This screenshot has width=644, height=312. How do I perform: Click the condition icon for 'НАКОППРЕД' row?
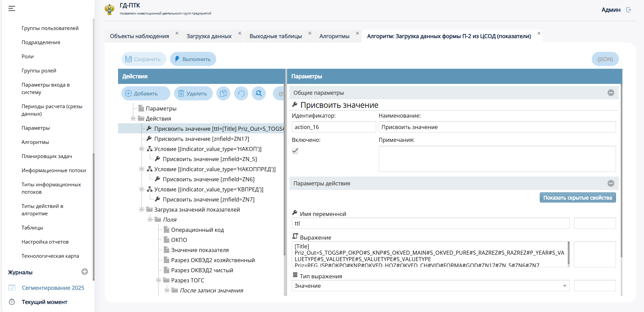(149, 169)
